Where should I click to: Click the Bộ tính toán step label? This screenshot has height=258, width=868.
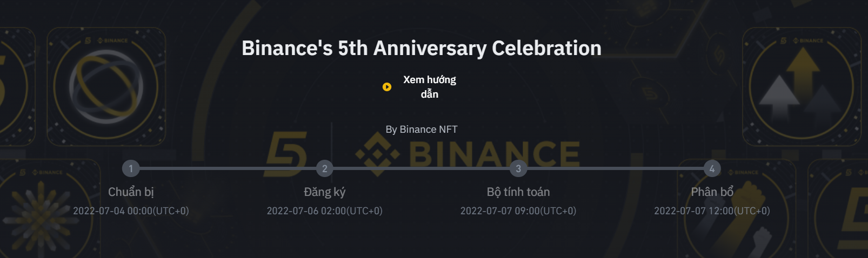pos(518,192)
